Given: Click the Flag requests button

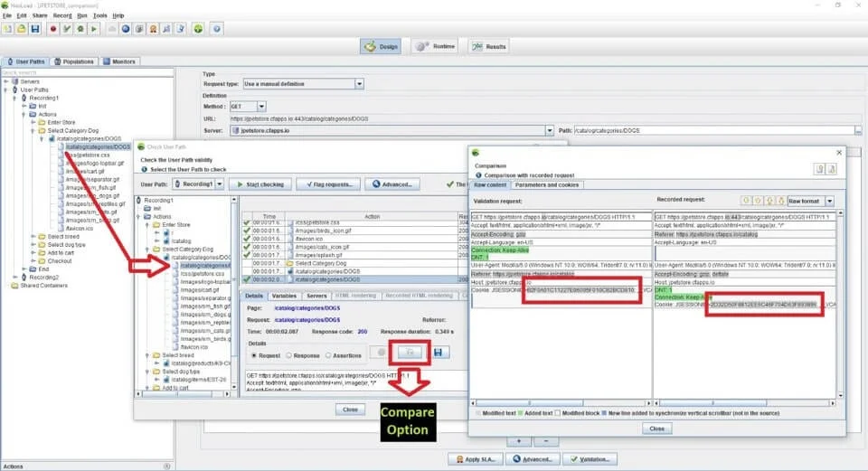Looking at the screenshot, I should (x=328, y=184).
